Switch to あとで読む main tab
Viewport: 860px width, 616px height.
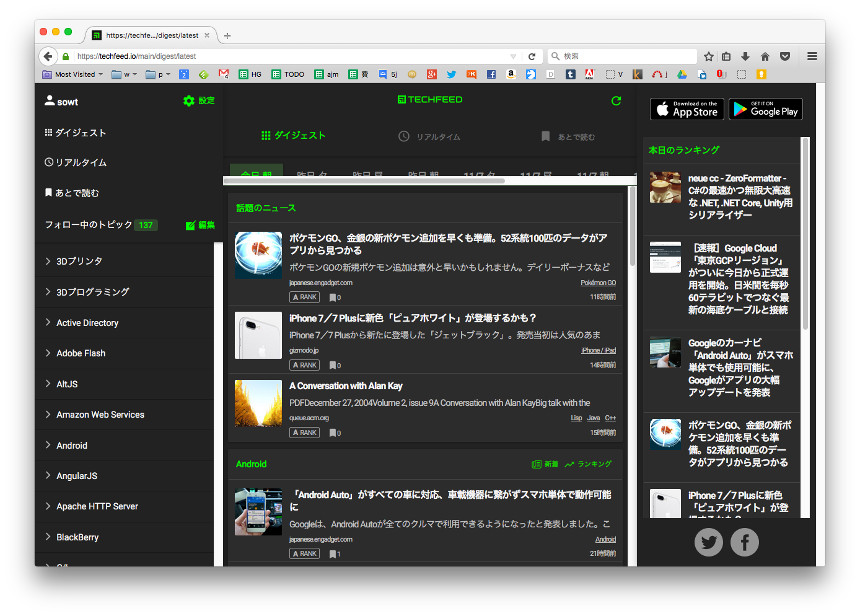(x=568, y=136)
